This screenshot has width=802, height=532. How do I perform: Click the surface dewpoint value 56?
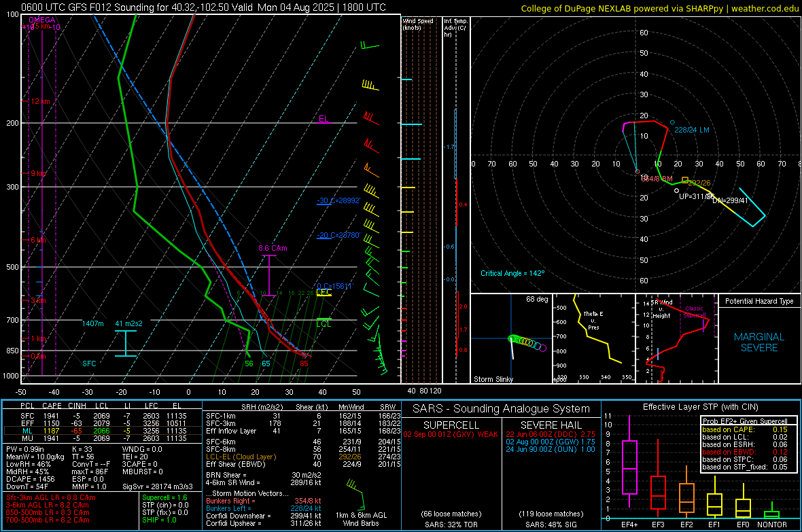(249, 363)
